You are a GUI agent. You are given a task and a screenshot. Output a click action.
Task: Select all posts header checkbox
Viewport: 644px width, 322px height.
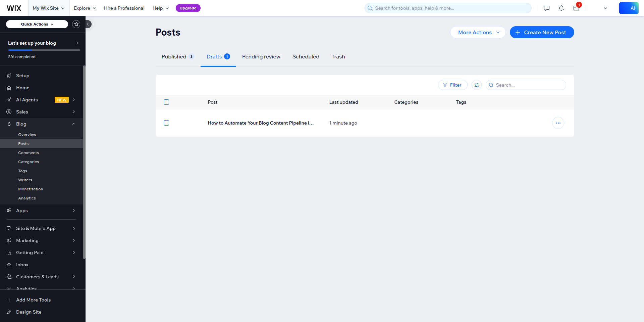[x=166, y=102]
